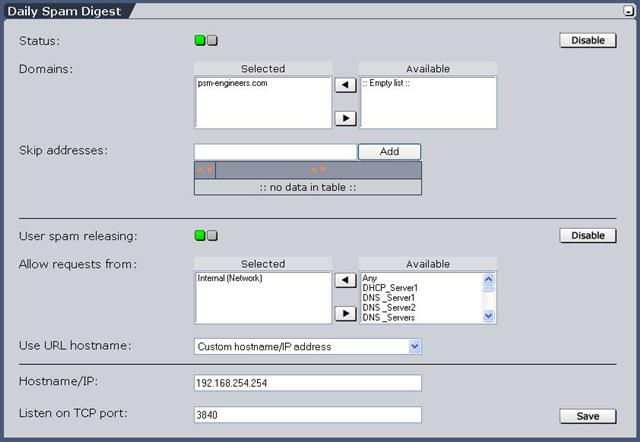The height and width of the screenshot is (442, 640).
Task: Select Internal (Network) in Selected list
Action: [x=230, y=278]
